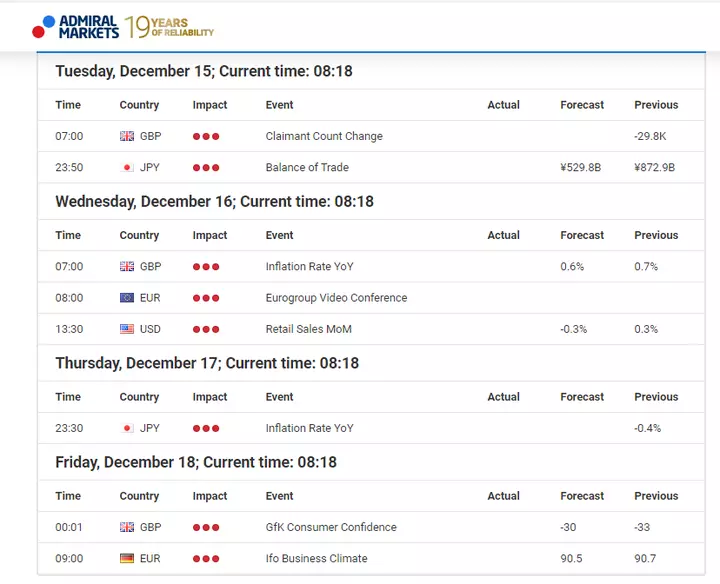Select the Wednesday, December 16 heading

click(x=214, y=202)
